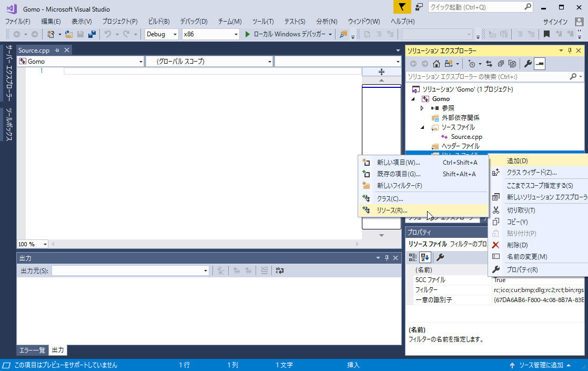Click the editor vertical scrollbar track
588x371 pixels.
point(381,157)
